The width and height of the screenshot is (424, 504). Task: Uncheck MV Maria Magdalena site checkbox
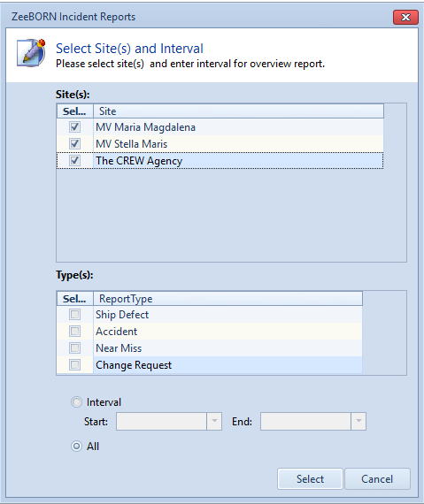click(74, 127)
